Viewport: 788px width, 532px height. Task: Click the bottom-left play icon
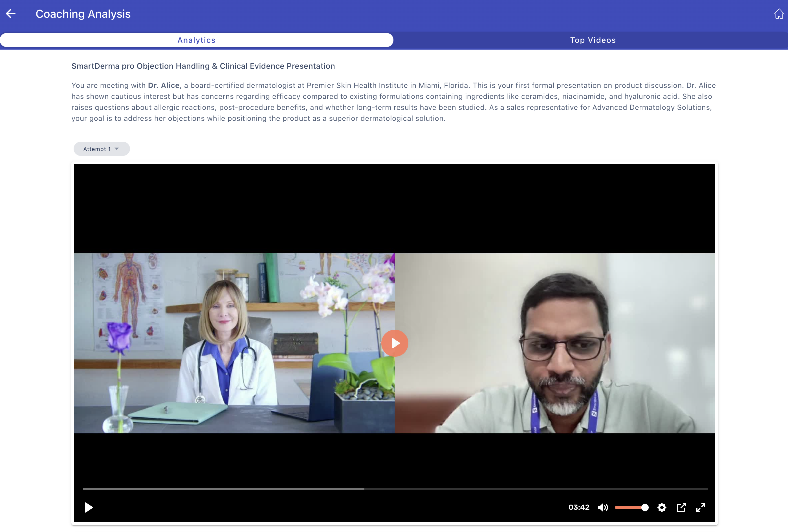pyautogui.click(x=89, y=507)
